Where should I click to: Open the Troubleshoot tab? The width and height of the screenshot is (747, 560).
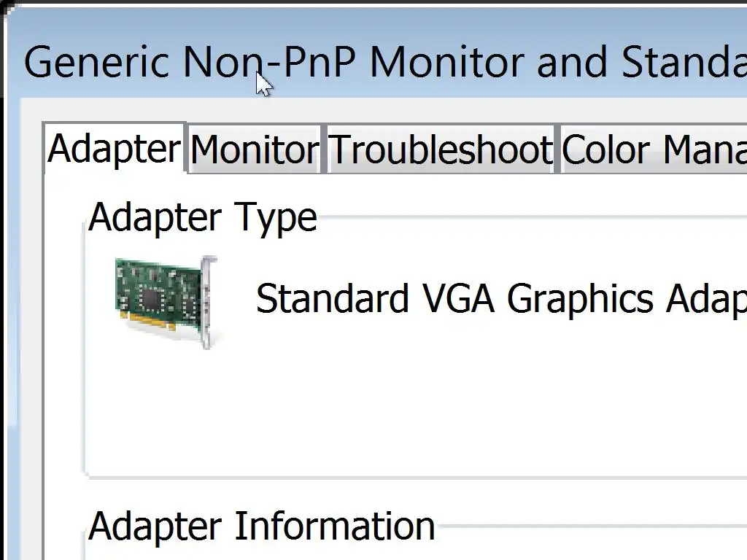[441, 150]
